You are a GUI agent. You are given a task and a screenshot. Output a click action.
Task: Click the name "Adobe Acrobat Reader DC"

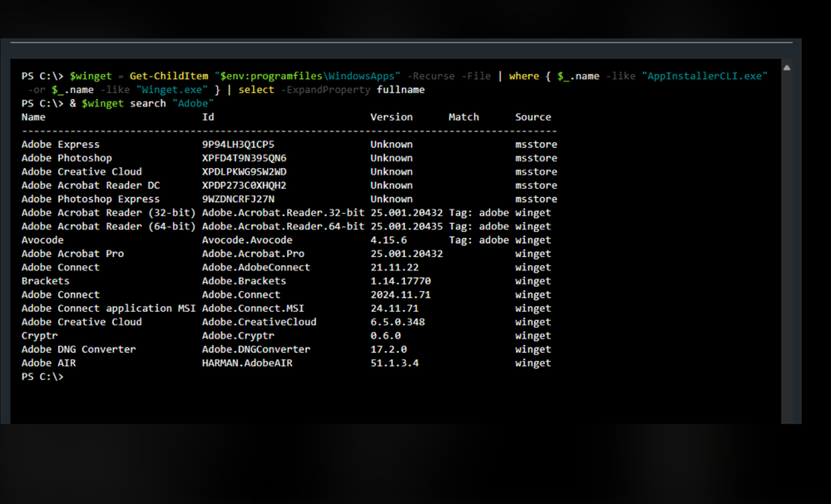coord(91,185)
